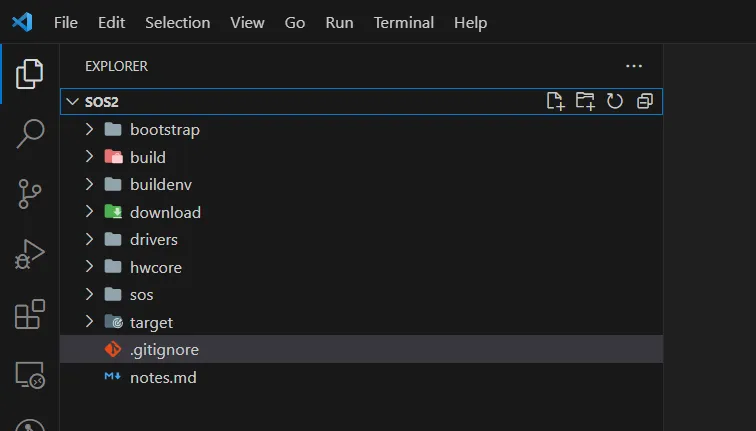Screen dimensions: 756x431
Task: Expand the build folder chevron
Action: coord(89,157)
